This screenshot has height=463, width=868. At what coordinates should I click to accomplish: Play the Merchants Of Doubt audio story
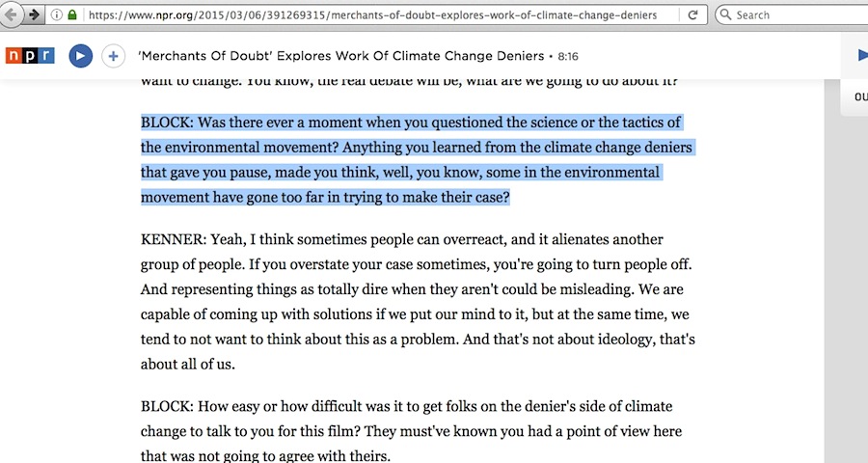[x=80, y=56]
